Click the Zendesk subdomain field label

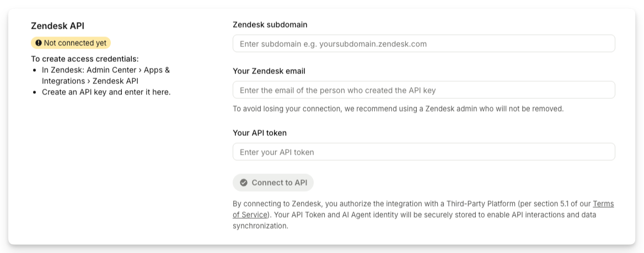tap(270, 25)
